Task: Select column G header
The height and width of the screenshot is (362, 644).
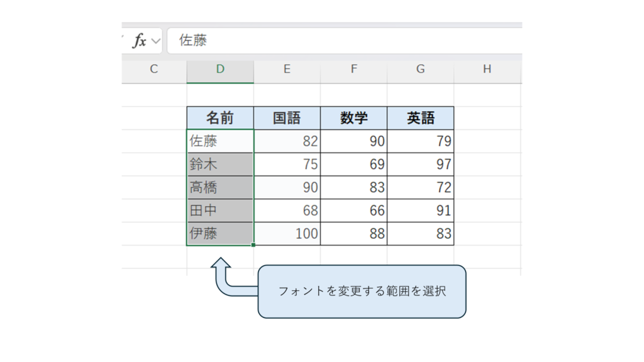Action: (x=420, y=70)
